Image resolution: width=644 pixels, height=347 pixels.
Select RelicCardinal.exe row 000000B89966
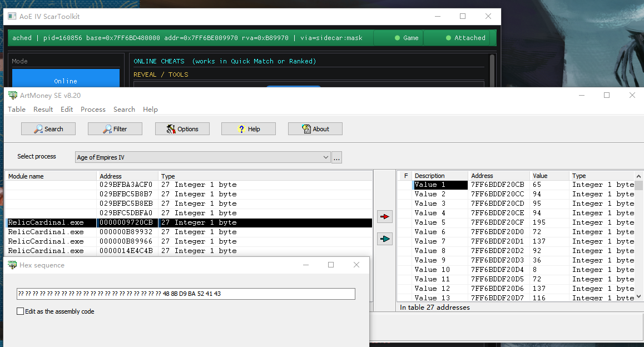(189, 241)
